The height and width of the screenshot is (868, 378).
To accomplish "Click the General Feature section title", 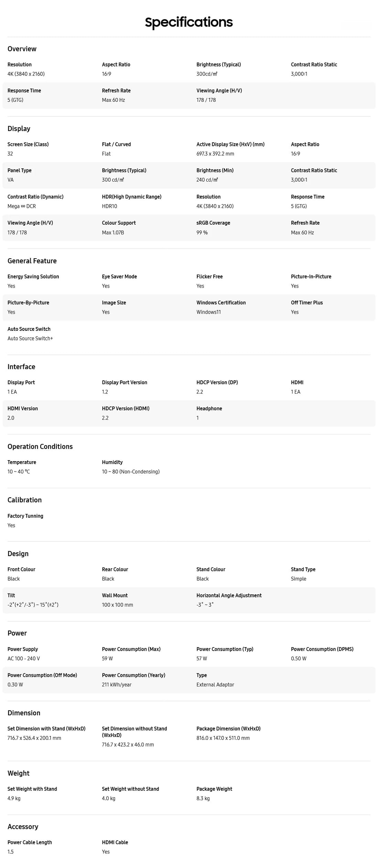I will click(x=32, y=261).
